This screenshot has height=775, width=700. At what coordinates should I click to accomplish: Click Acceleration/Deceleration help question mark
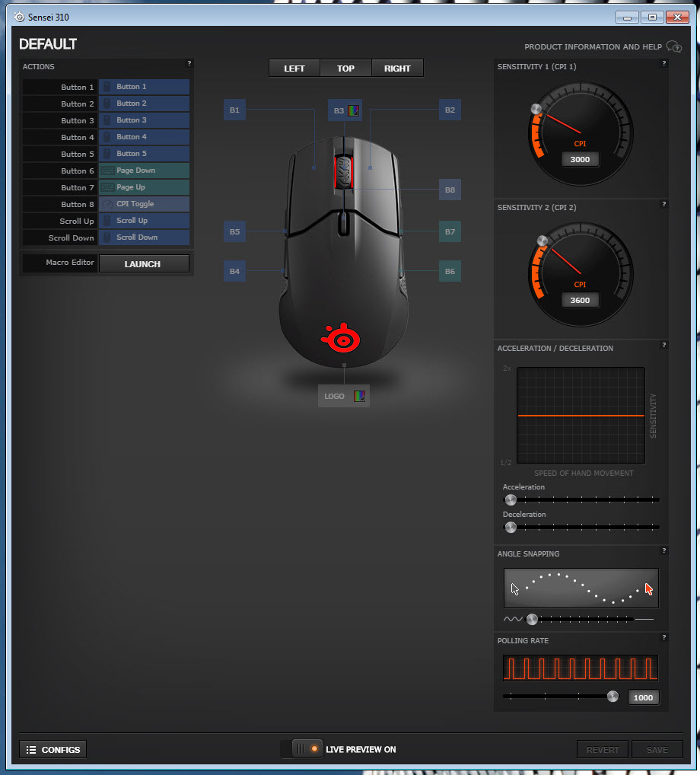pyautogui.click(x=664, y=345)
